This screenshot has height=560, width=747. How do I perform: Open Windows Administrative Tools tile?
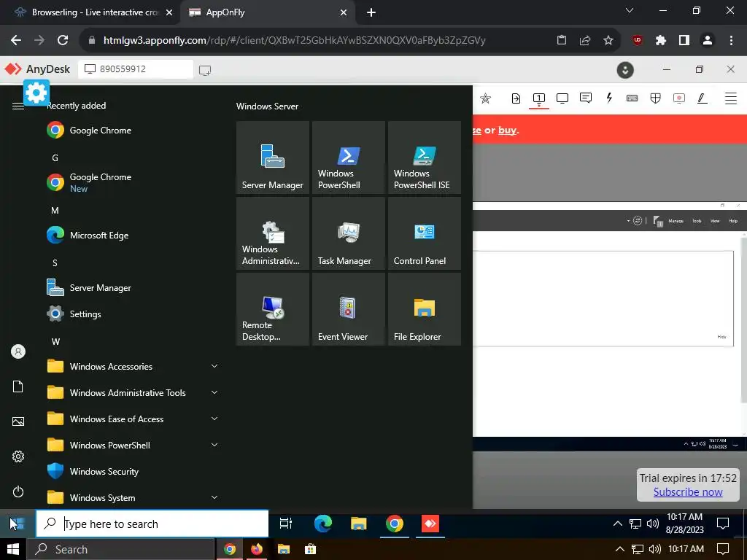point(273,233)
